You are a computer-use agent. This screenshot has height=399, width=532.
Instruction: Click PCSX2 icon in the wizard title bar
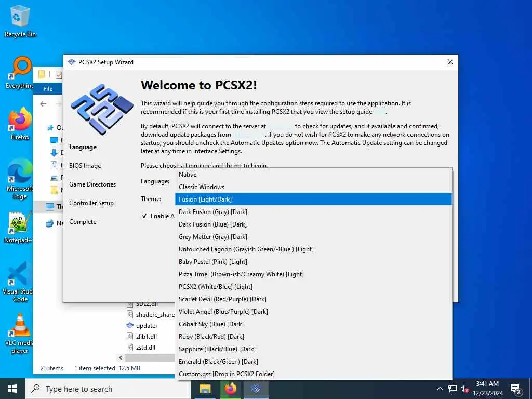(71, 62)
